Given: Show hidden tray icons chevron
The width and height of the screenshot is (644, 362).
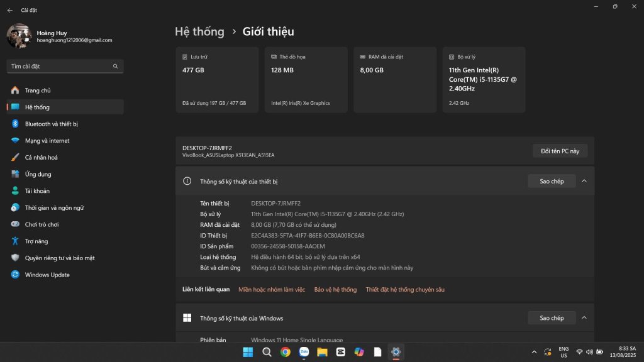Looking at the screenshot, I should coord(534,352).
